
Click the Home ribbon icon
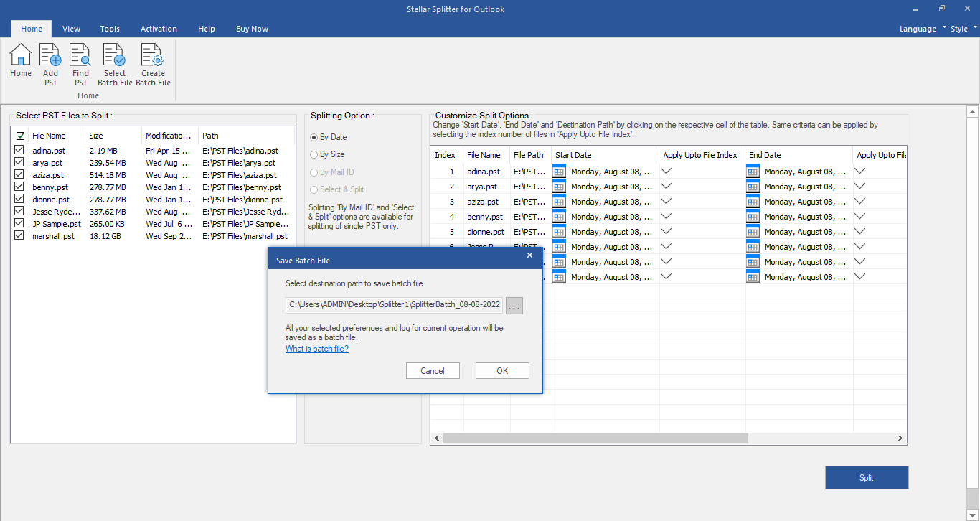[21, 60]
